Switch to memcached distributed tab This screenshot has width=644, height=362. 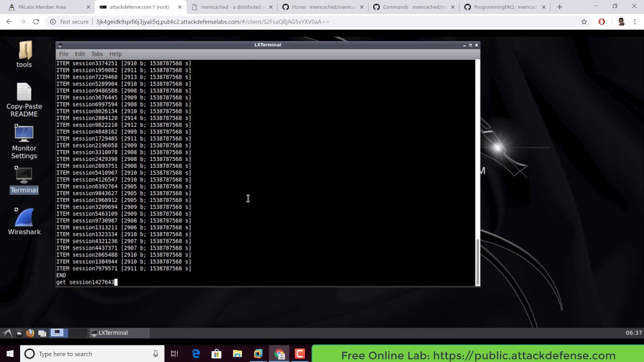[231, 7]
